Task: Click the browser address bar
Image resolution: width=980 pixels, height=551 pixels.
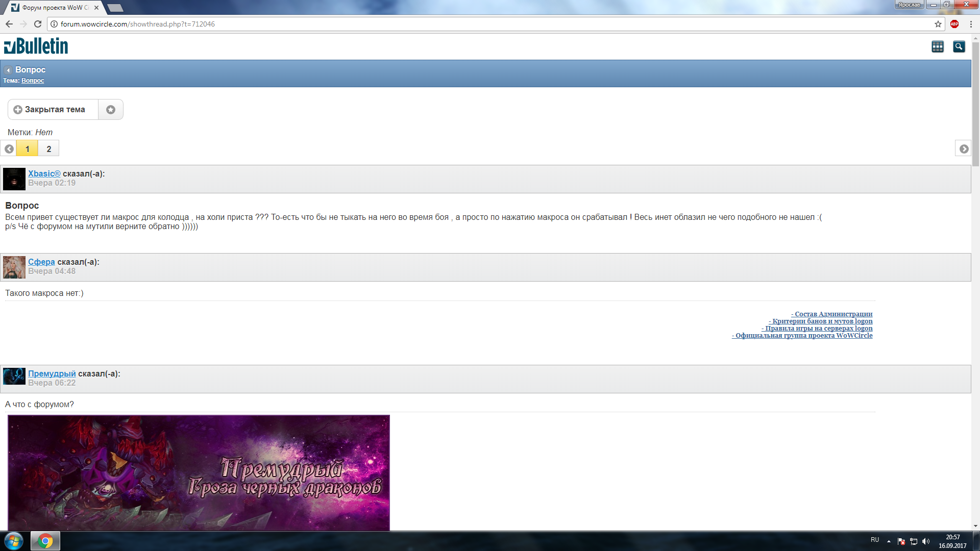Action: [x=459, y=24]
